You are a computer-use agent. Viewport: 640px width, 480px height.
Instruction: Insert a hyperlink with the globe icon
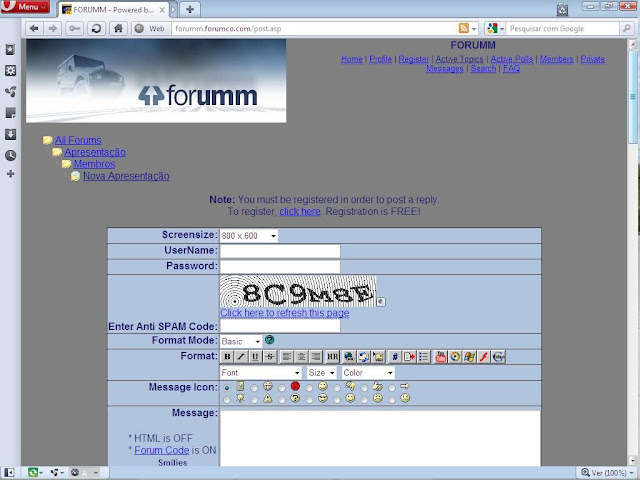pos(349,357)
